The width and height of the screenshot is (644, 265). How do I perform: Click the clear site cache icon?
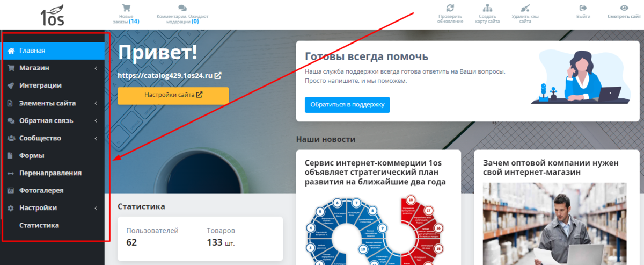coord(525,8)
